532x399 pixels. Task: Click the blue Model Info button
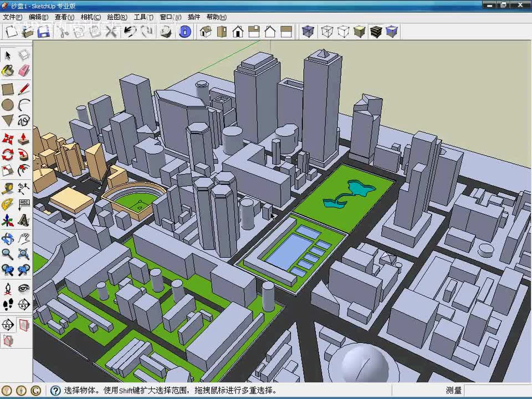pos(185,32)
